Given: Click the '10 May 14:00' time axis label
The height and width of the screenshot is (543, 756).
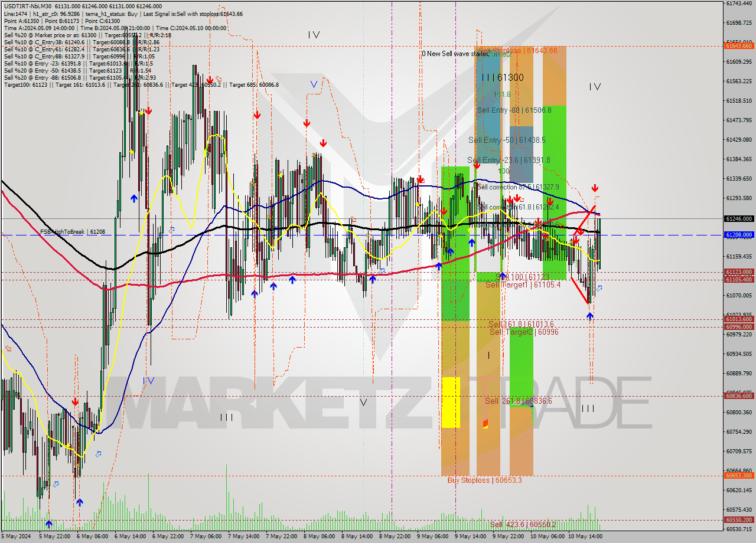Looking at the screenshot, I should click(584, 537).
